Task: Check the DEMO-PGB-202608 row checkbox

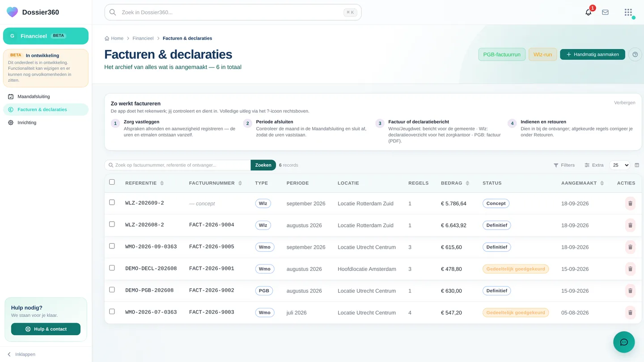Action: [112, 290]
